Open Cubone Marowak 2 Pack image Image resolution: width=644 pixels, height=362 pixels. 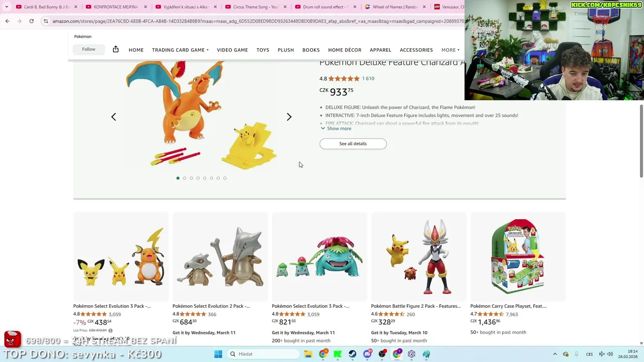220,256
